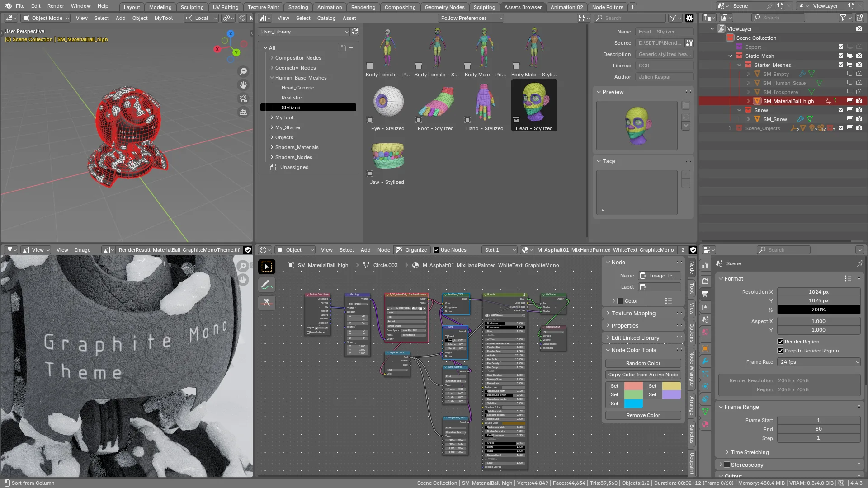This screenshot has width=868, height=488.
Task: Switch to the Shading workspace tab
Action: 298,7
